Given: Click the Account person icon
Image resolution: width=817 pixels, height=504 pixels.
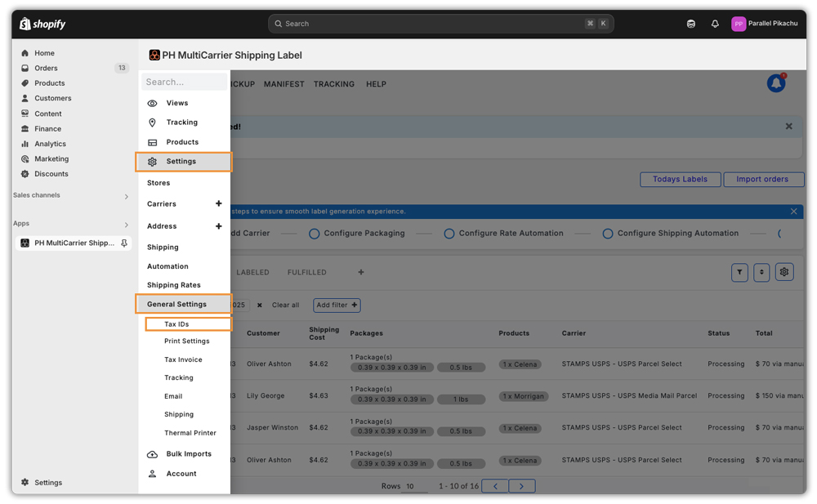Looking at the screenshot, I should click(x=152, y=474).
